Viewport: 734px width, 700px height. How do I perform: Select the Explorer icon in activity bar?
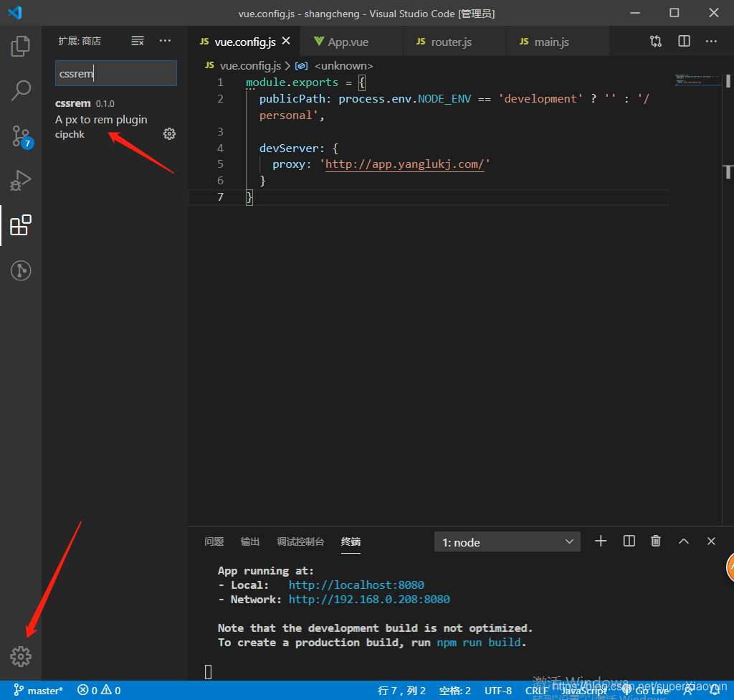click(x=20, y=45)
